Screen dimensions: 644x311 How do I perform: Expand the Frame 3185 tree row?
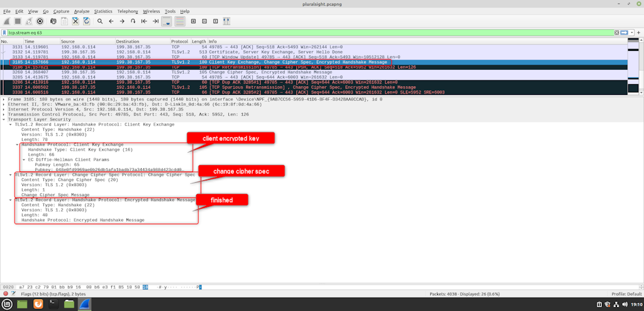point(4,99)
